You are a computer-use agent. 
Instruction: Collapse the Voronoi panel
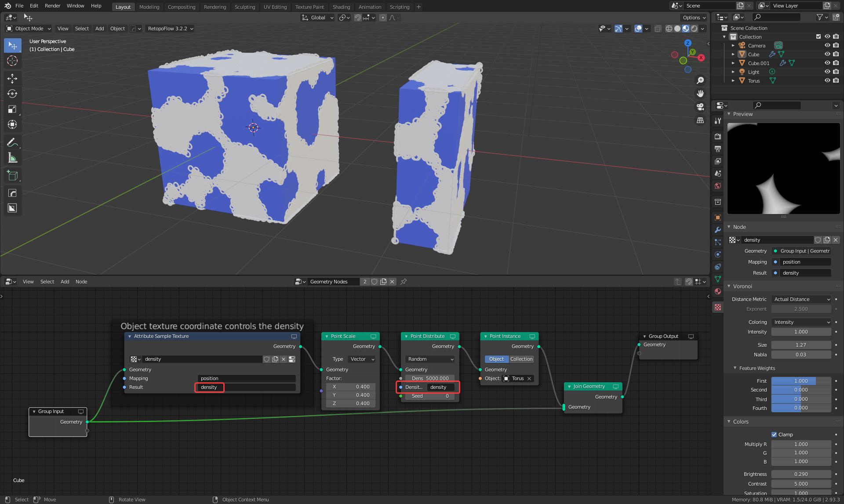(x=729, y=286)
